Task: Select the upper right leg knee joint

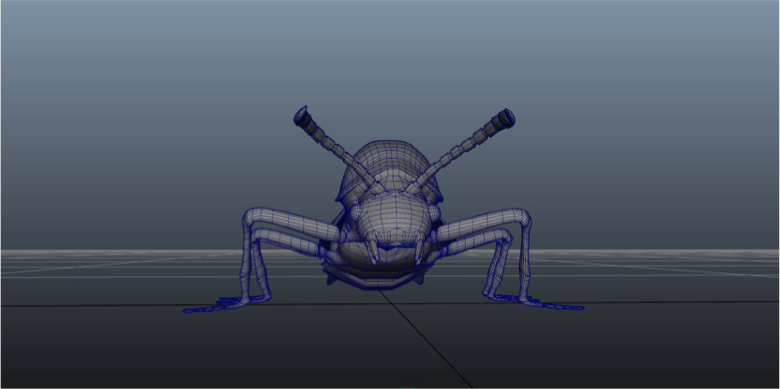Action: (x=521, y=218)
